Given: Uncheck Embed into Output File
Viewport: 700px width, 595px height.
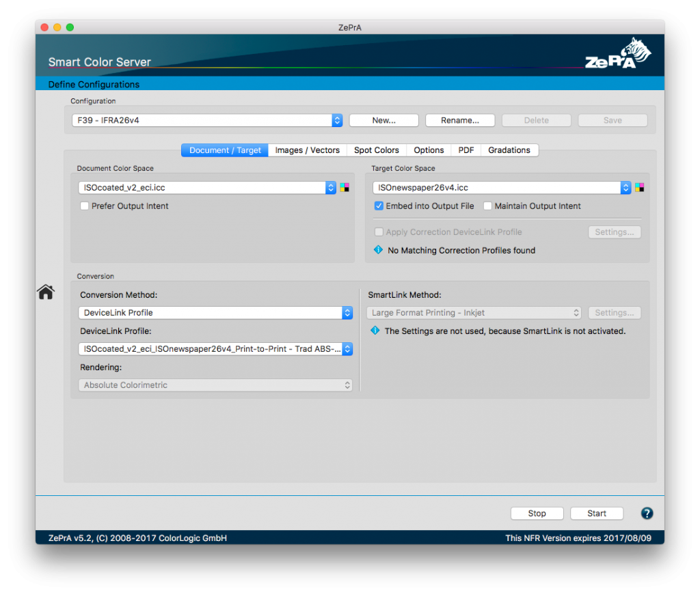Looking at the screenshot, I should point(379,206).
